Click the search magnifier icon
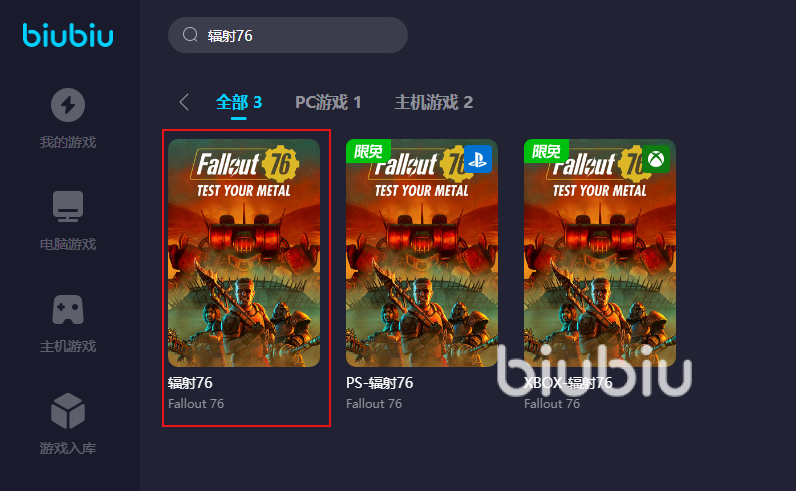The width and height of the screenshot is (796, 491). pyautogui.click(x=190, y=35)
